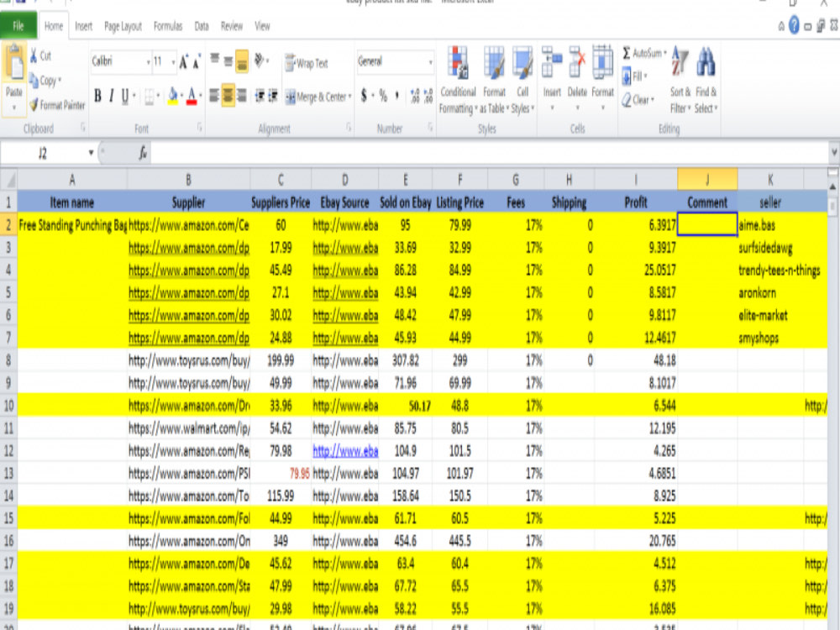Select seller cell trendy-tees-n-things

779,270
